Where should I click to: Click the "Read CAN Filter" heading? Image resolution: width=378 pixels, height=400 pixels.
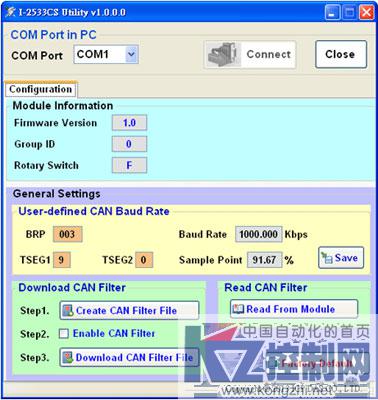tap(266, 287)
